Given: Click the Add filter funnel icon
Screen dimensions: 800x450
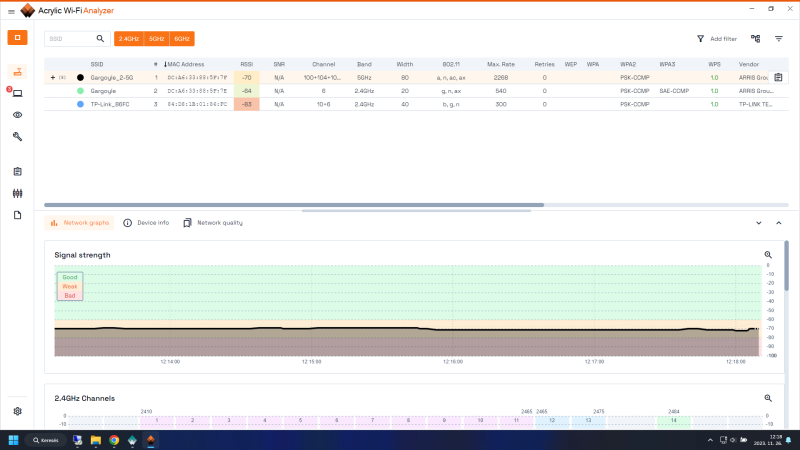Looking at the screenshot, I should coord(701,39).
